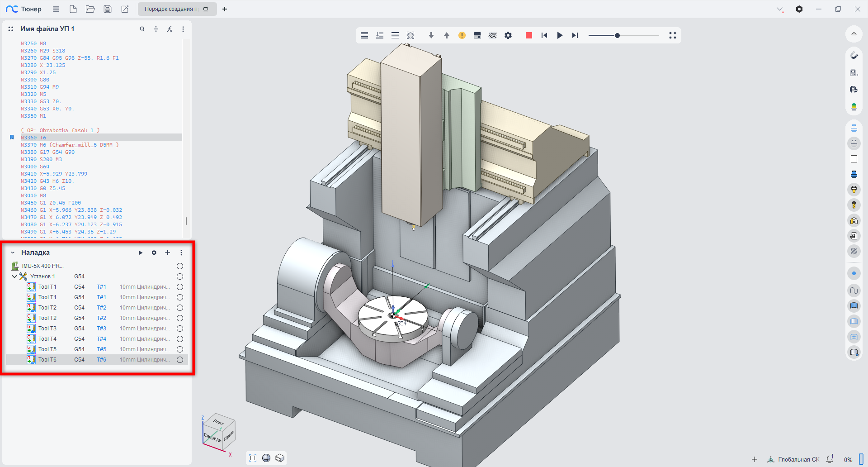Collapse the Наладка panel chevron
This screenshot has width=868, height=467.
point(13,253)
